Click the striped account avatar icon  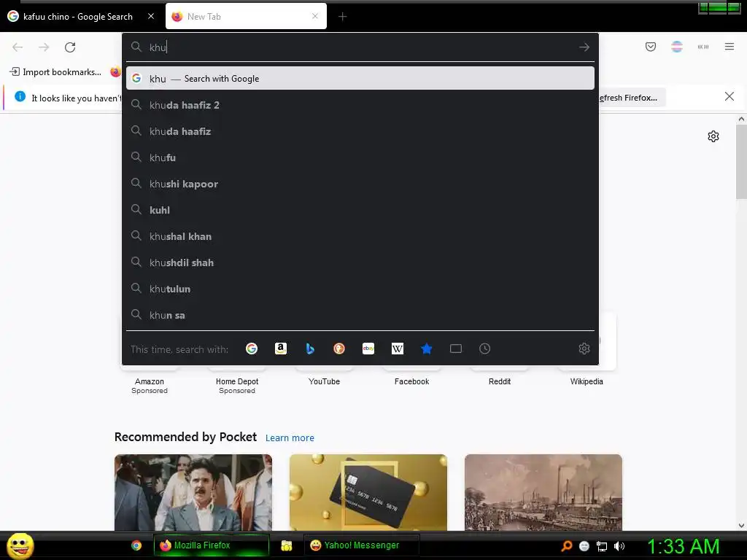point(677,47)
